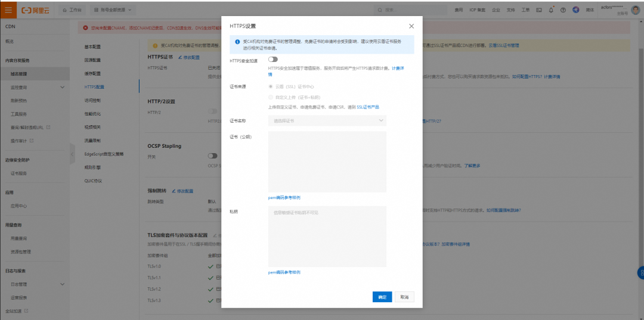The height and width of the screenshot is (320, 644).
Task: Select 自定义上传（证书+私钥）radio option
Action: [270, 97]
